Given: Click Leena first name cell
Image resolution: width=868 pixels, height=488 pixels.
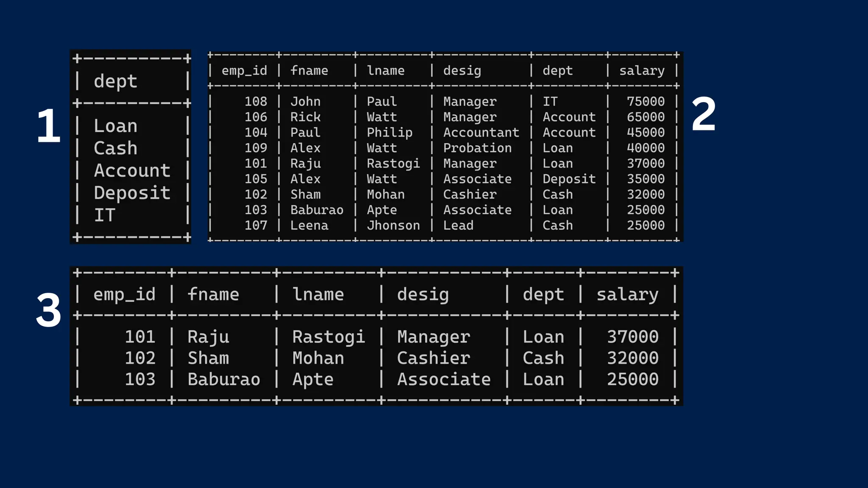Looking at the screenshot, I should [309, 225].
